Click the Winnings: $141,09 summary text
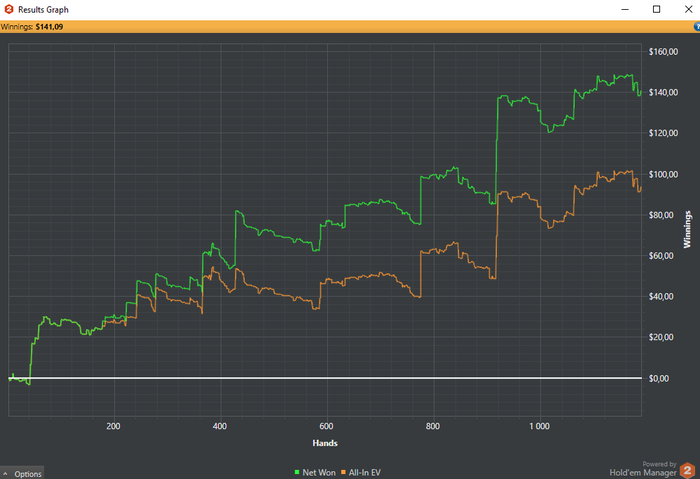The height and width of the screenshot is (479, 700). pyautogui.click(x=32, y=27)
